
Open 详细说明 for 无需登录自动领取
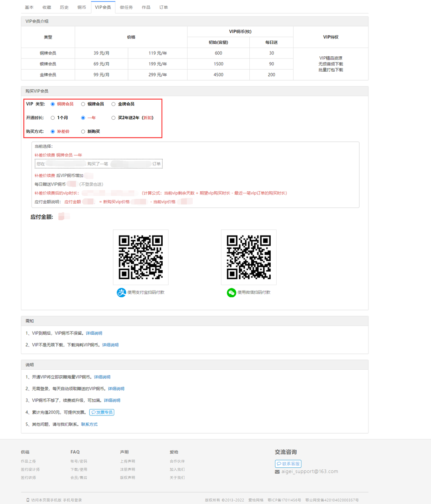116,389
